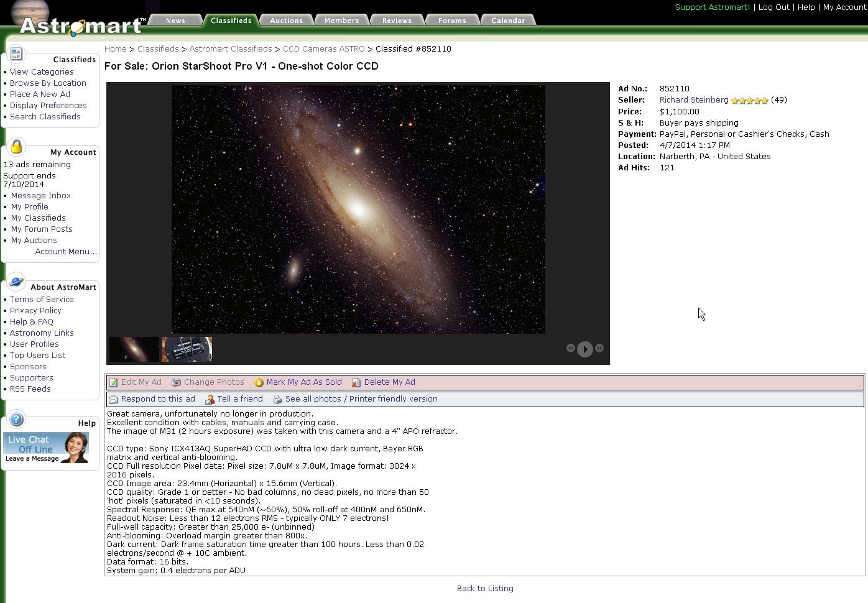Click Log Out link
This screenshot has height=603, width=868.
[x=774, y=7]
